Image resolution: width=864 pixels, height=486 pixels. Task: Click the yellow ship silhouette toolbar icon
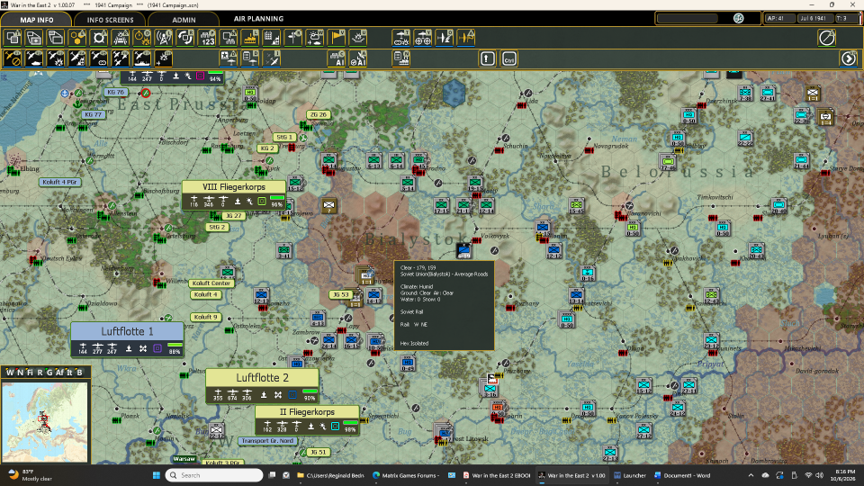[250, 37]
